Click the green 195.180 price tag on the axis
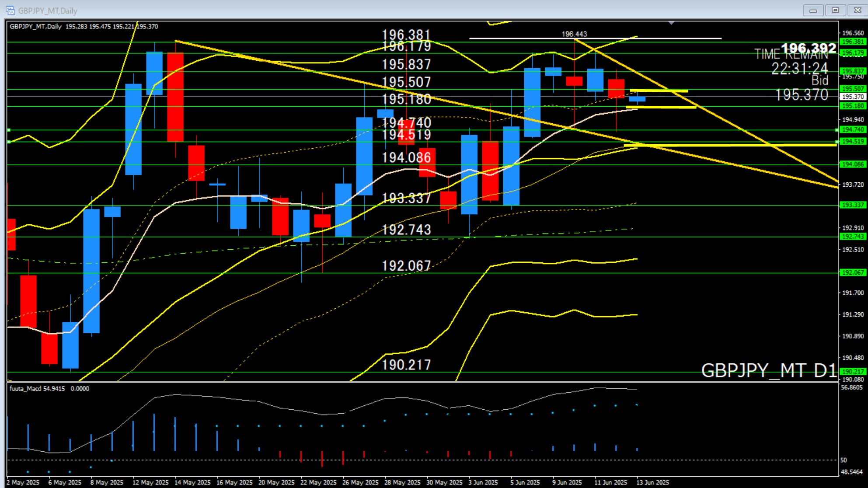Screen dimensions: 868x488 pyautogui.click(x=853, y=106)
